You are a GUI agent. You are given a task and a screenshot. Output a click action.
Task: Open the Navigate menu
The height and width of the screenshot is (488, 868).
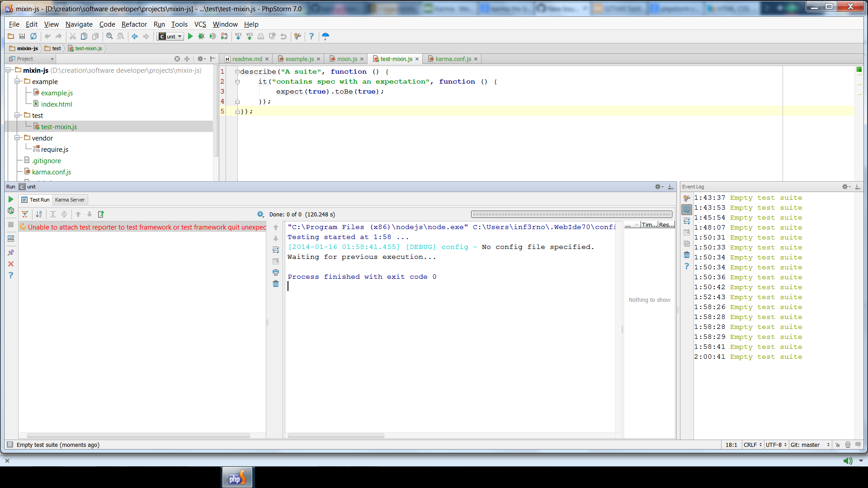coord(79,24)
